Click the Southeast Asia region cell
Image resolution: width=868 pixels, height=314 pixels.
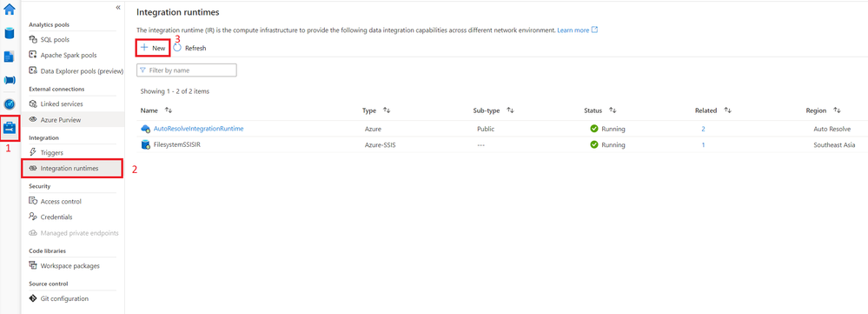tap(833, 144)
